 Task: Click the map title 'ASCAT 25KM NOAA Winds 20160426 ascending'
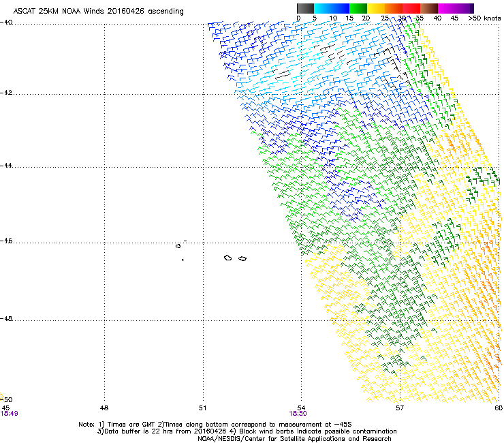(x=98, y=12)
